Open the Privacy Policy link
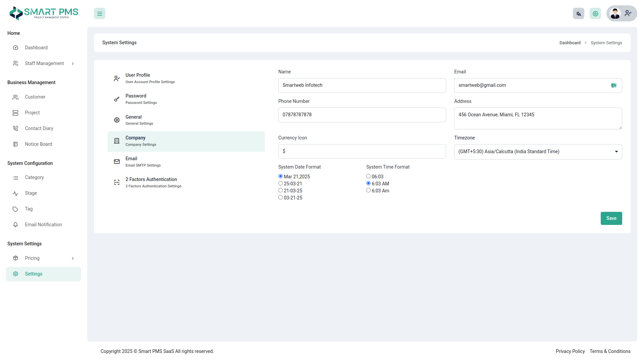The width and height of the screenshot is (644, 362). (x=570, y=351)
